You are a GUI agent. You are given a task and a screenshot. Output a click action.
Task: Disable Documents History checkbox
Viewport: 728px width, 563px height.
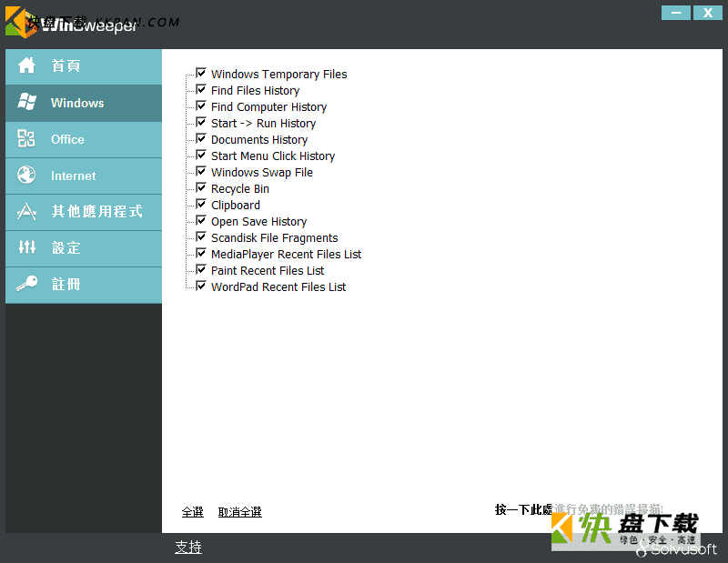201,138
